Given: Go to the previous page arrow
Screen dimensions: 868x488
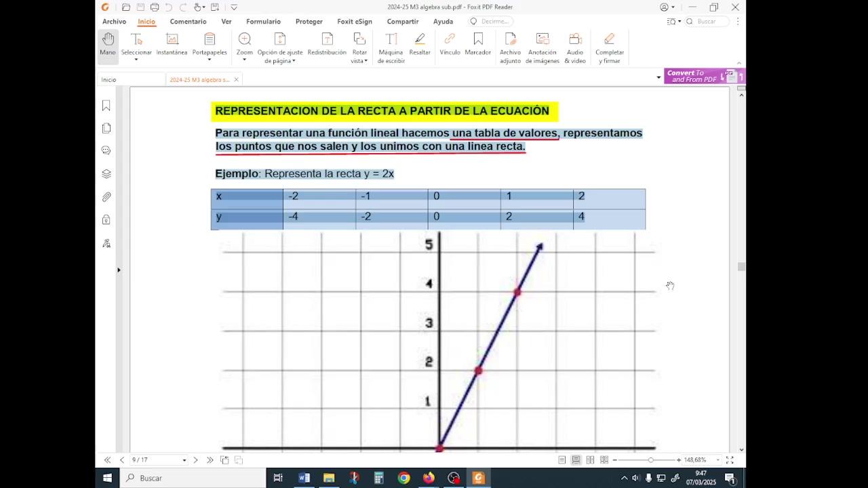Looking at the screenshot, I should (122, 460).
